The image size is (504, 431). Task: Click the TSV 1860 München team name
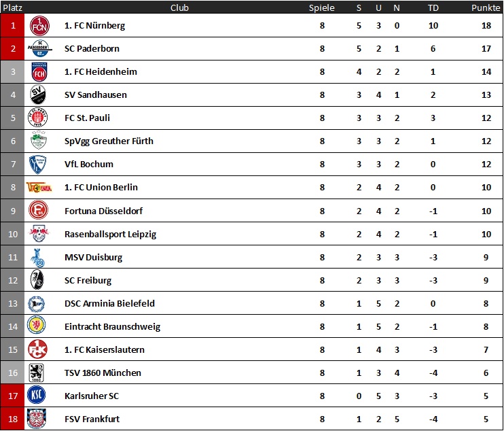(x=103, y=373)
